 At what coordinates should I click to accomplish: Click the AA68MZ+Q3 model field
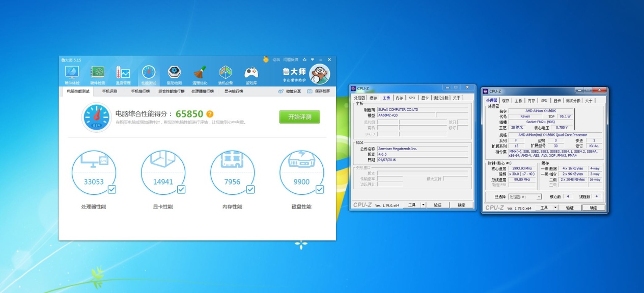pos(406,115)
